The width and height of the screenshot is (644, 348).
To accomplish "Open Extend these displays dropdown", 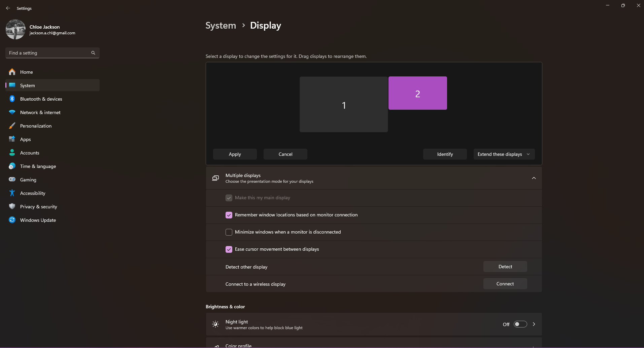I will (504, 154).
